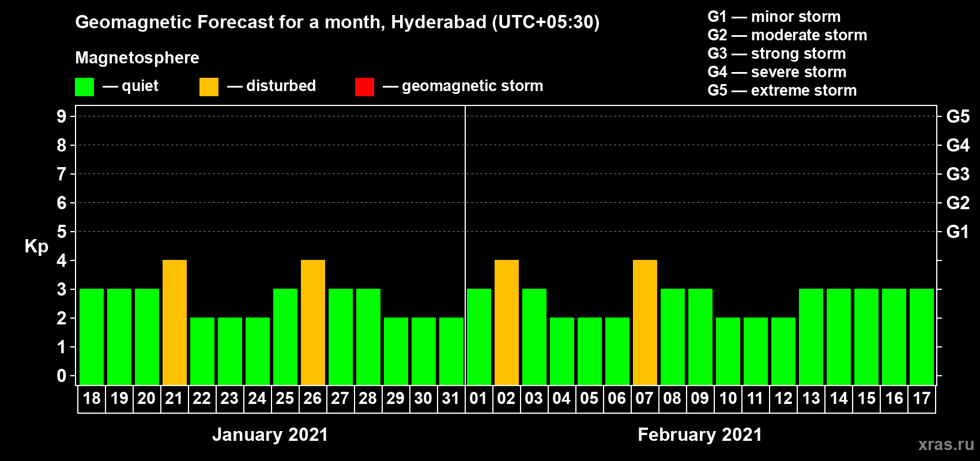Click the 'G4 — severe storm' legend line
Viewport: 980px width, 461px height.
click(777, 72)
